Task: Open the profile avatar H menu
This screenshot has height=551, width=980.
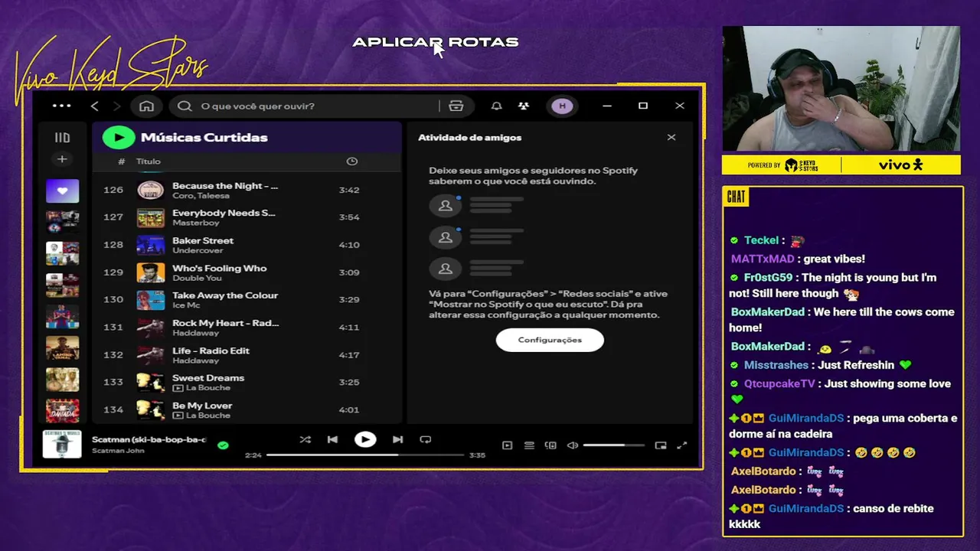Action: click(563, 106)
